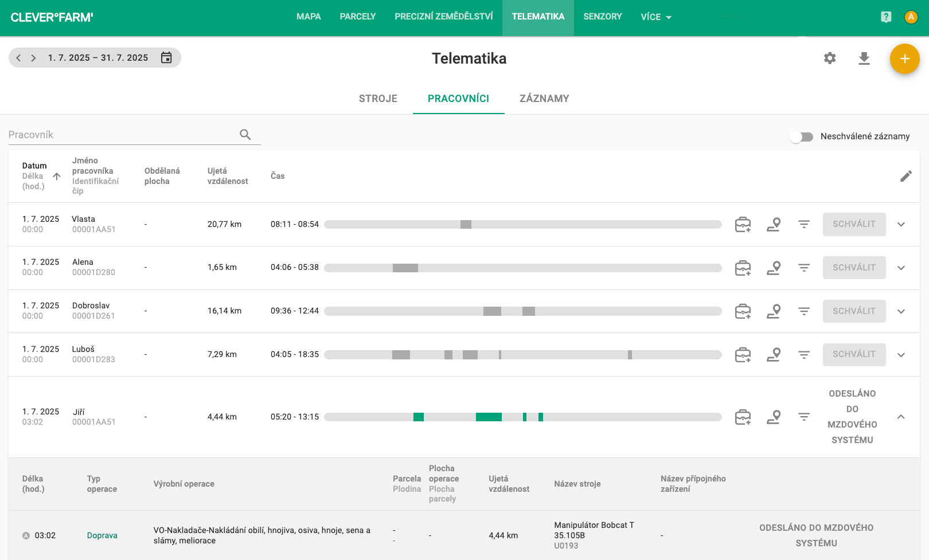The image size is (929, 560).
Task: Click the pencil edit icon in table header
Action: tap(906, 176)
